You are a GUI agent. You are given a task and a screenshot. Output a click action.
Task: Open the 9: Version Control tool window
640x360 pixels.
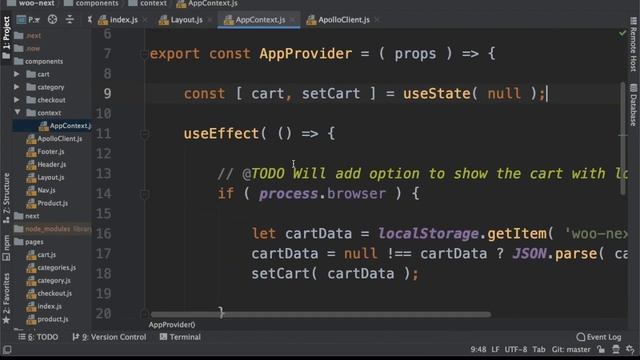[109, 337]
